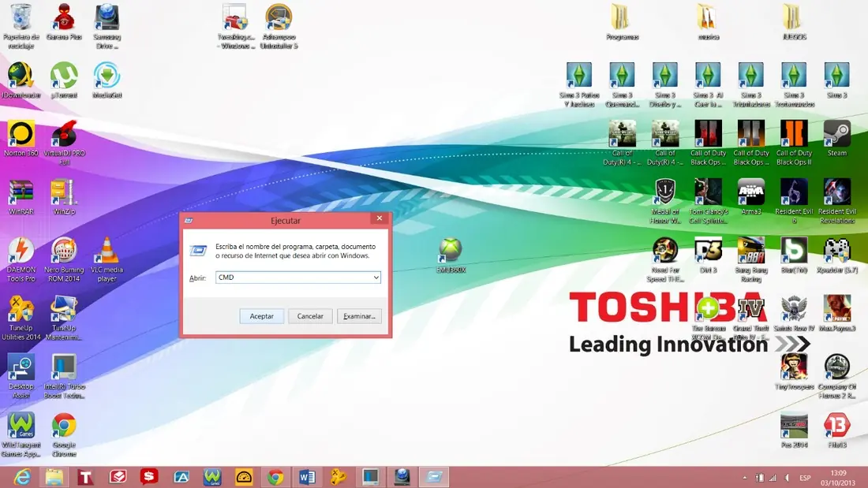Image resolution: width=868 pixels, height=488 pixels.
Task: Select the DAEMON Tools Pro icon
Action: pyautogui.click(x=21, y=259)
